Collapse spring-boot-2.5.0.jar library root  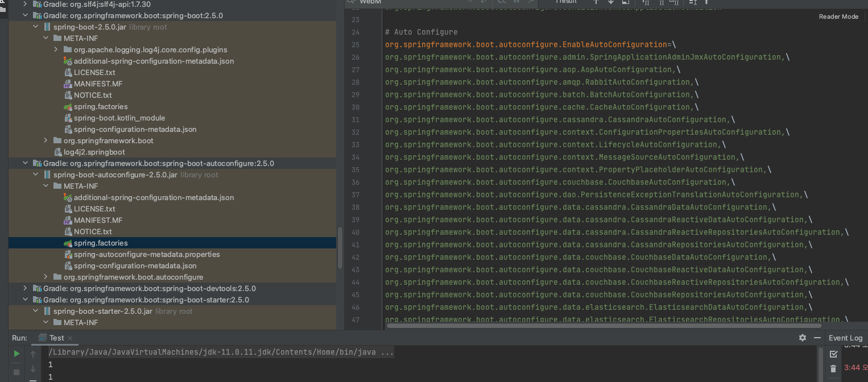[35, 27]
